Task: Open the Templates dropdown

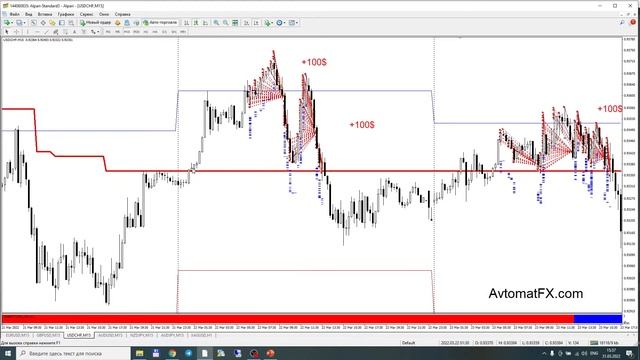Action: coord(293,23)
